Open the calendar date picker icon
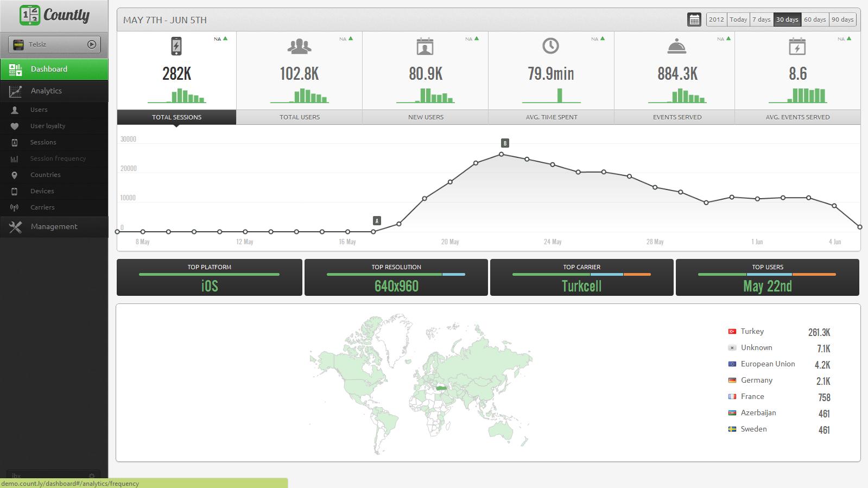Image resolution: width=868 pixels, height=488 pixels. pyautogui.click(x=694, y=20)
